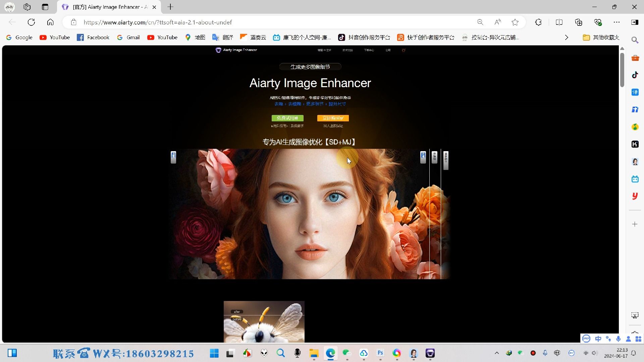Expand the bookmarks overflow chevron
The image size is (644, 362).
567,38
